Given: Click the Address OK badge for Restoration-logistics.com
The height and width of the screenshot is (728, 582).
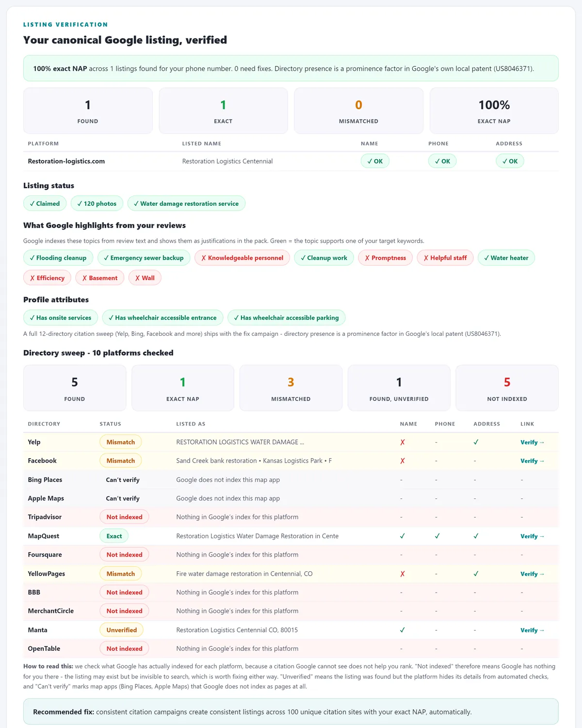Looking at the screenshot, I should click(x=510, y=161).
